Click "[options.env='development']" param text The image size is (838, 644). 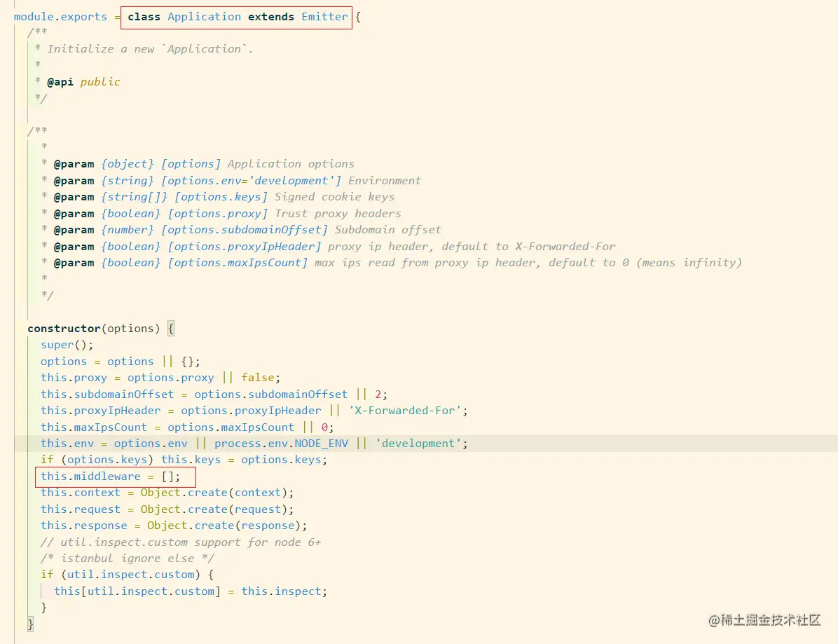click(251, 181)
